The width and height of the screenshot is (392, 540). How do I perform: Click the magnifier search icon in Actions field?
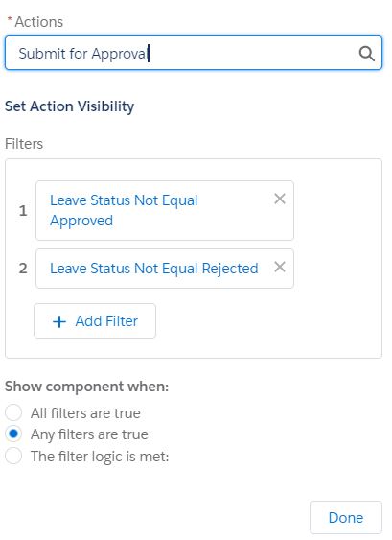(x=366, y=54)
